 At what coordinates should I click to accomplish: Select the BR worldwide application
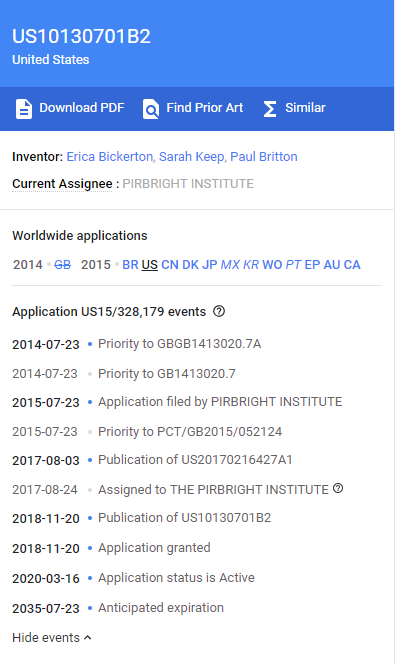click(130, 265)
